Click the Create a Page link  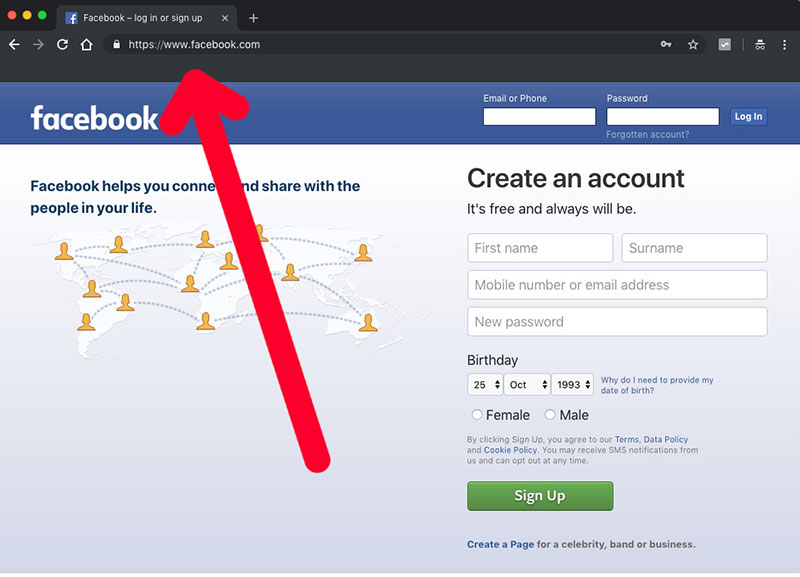[x=501, y=544]
